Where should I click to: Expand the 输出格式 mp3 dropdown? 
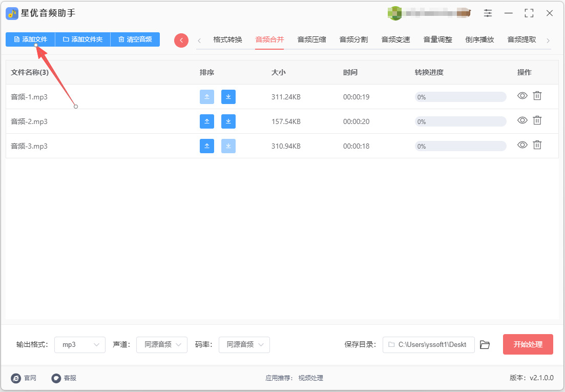coord(79,345)
